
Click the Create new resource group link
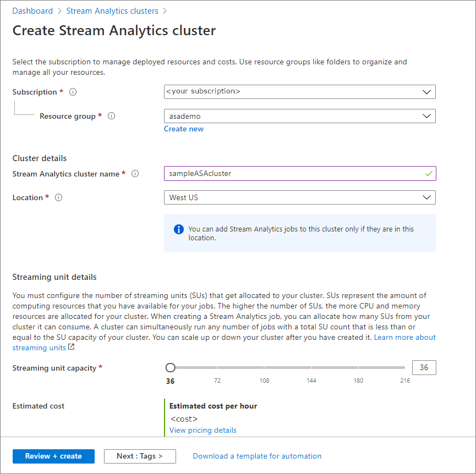click(184, 129)
